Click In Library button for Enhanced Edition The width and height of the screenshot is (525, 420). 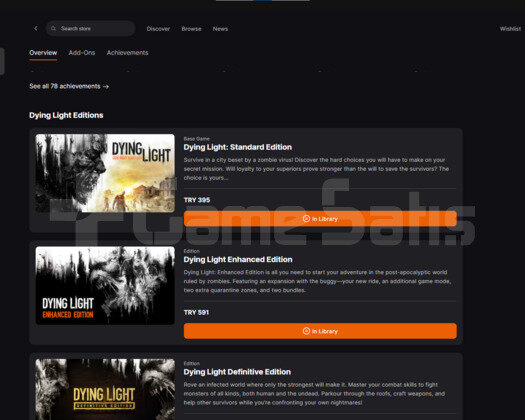coord(320,331)
